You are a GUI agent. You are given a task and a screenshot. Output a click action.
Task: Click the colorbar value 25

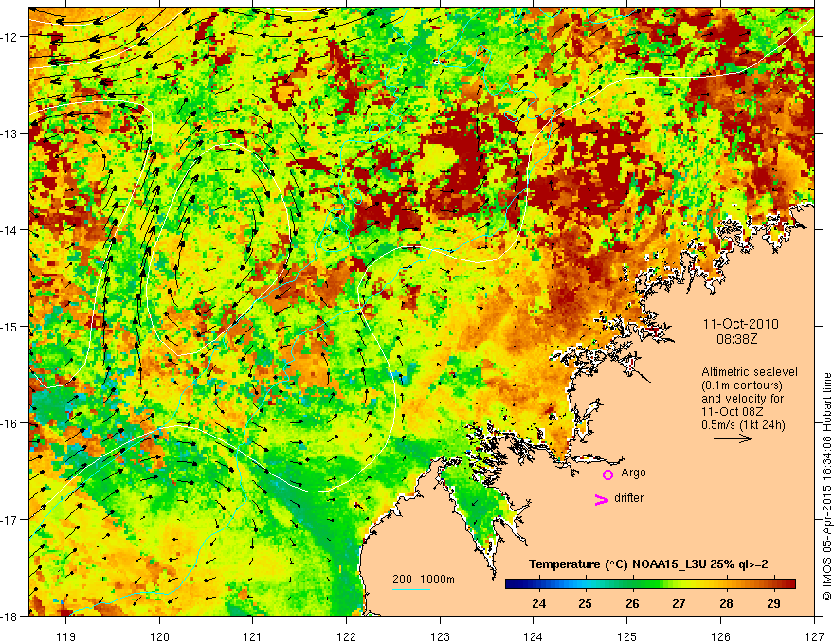(x=585, y=603)
